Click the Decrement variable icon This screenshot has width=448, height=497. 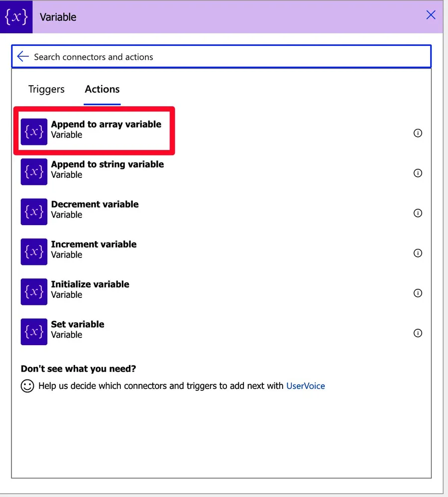click(34, 212)
